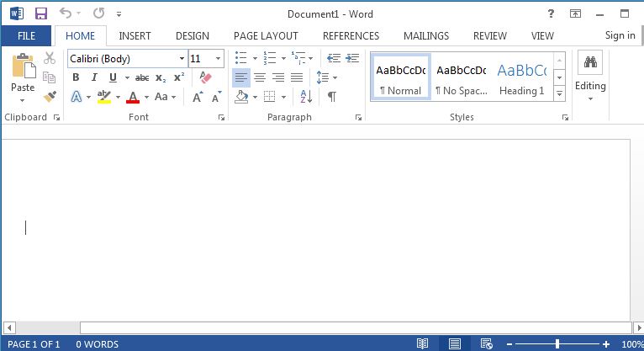
Task: Undo the last action
Action: 66,13
